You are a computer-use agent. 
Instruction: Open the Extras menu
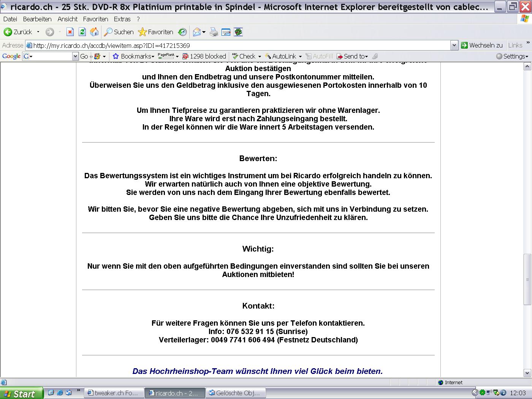click(x=122, y=19)
